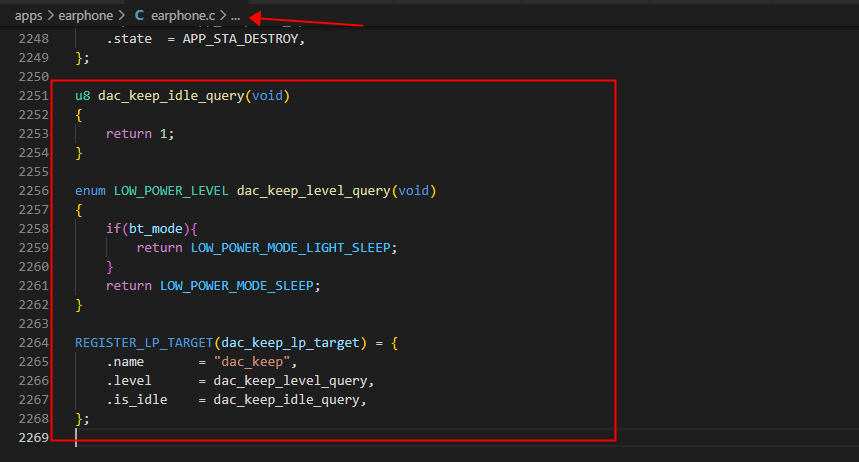Click 'return 1;' statement

pos(140,134)
